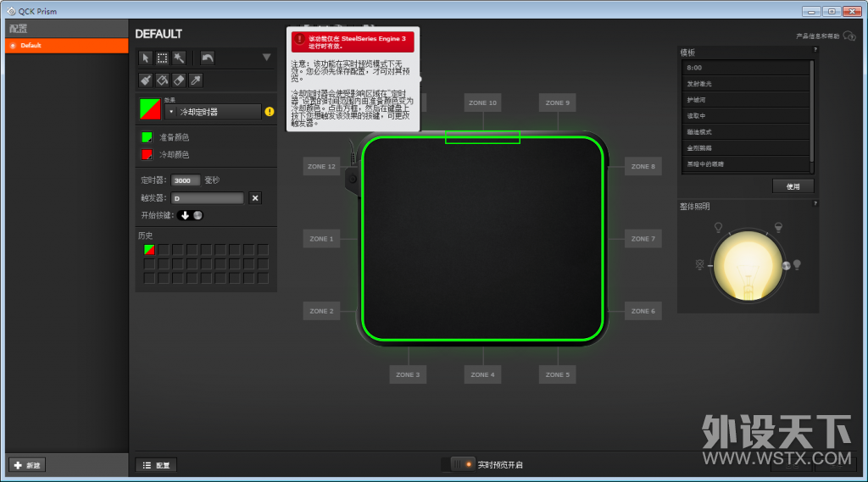This screenshot has height=482, width=868.
Task: Click the 定时器 3000 milliseconds field
Action: point(186,180)
